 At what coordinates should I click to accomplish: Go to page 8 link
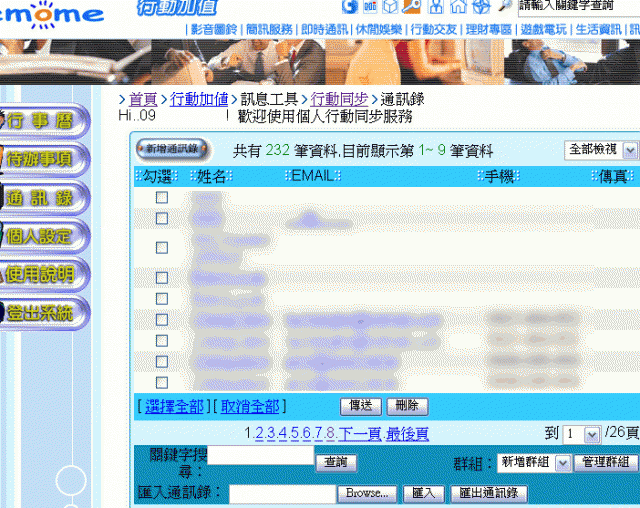point(330,433)
